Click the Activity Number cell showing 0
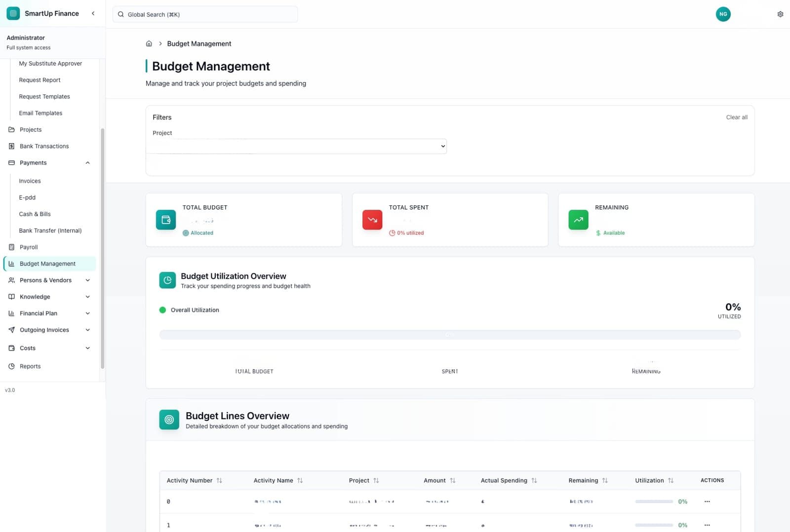 168,501
